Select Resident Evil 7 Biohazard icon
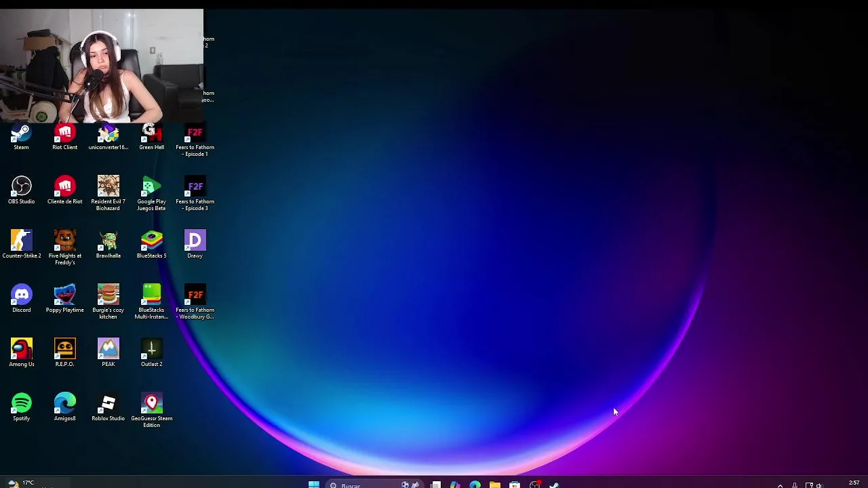Viewport: 868px width, 488px height. pos(108,194)
